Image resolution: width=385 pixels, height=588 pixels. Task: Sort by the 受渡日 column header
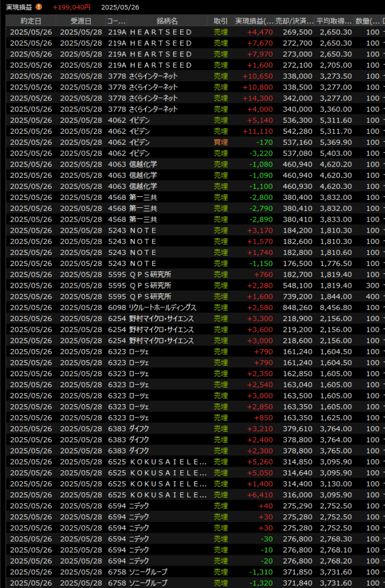coord(80,21)
